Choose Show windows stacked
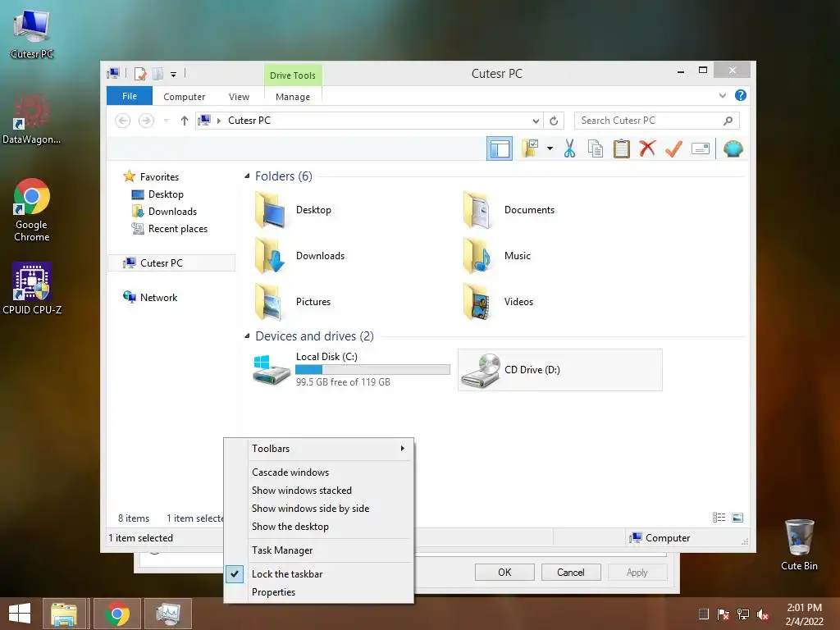 coord(319,491)
